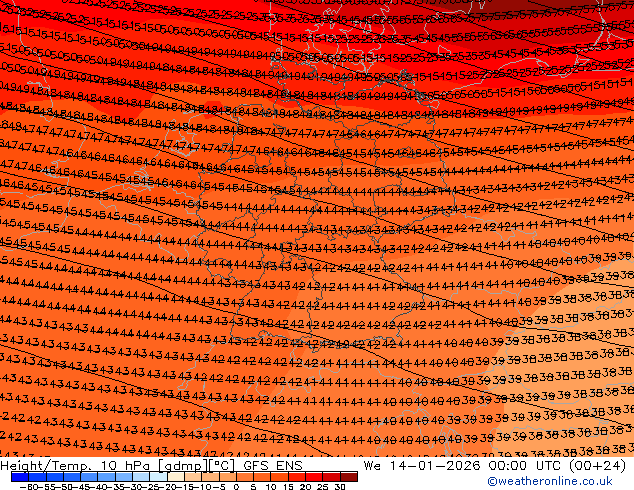The width and height of the screenshot is (634, 490).
Task: Click the 'GFS ENS' model label
Action: [273, 466]
